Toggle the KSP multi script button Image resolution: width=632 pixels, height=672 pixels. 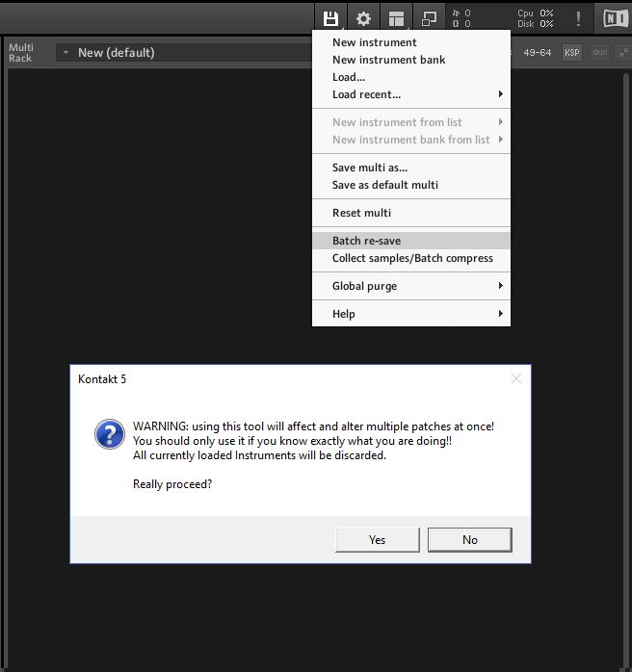pos(572,53)
